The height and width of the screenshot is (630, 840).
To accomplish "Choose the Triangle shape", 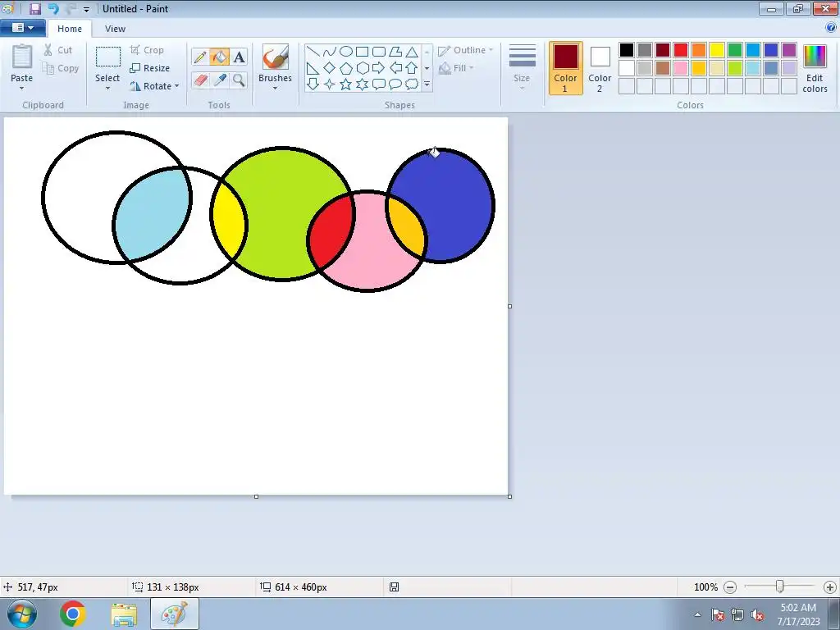I will [x=412, y=52].
